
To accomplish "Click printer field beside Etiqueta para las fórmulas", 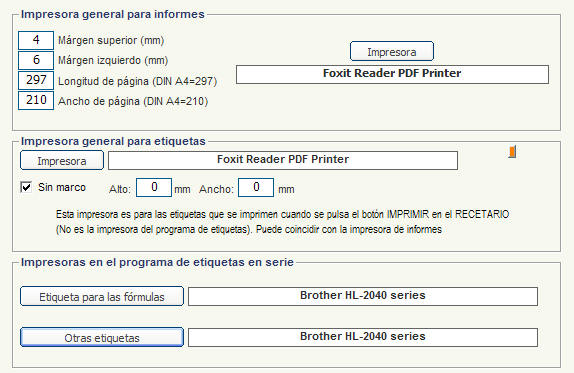I will (363, 296).
